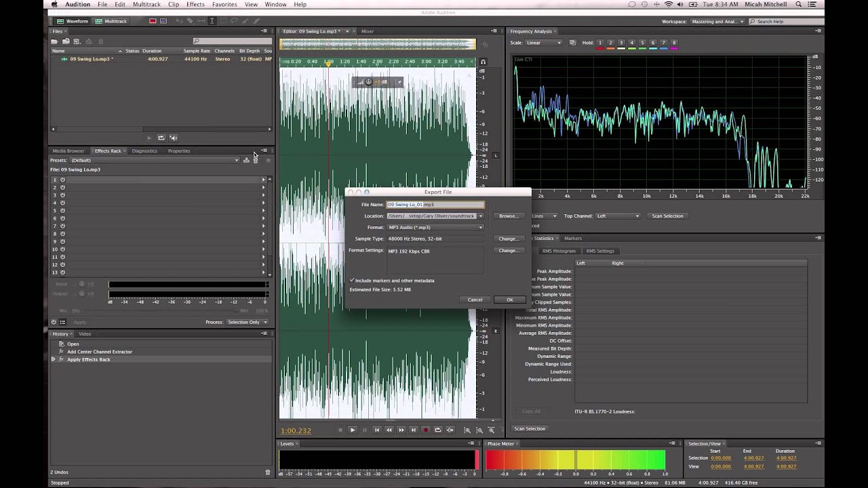Click the overview navigator bar above waveform
This screenshot has width=868, height=488.
[378, 44]
